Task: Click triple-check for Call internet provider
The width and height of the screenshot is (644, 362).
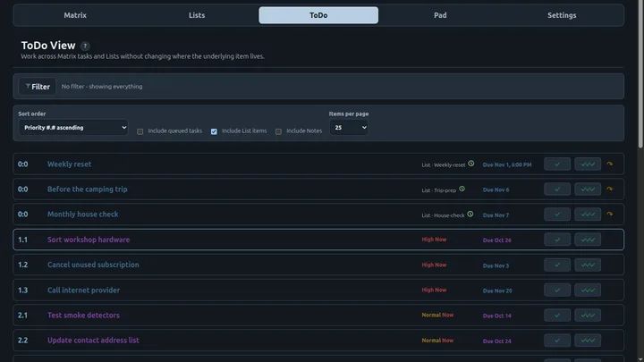Action: point(588,290)
